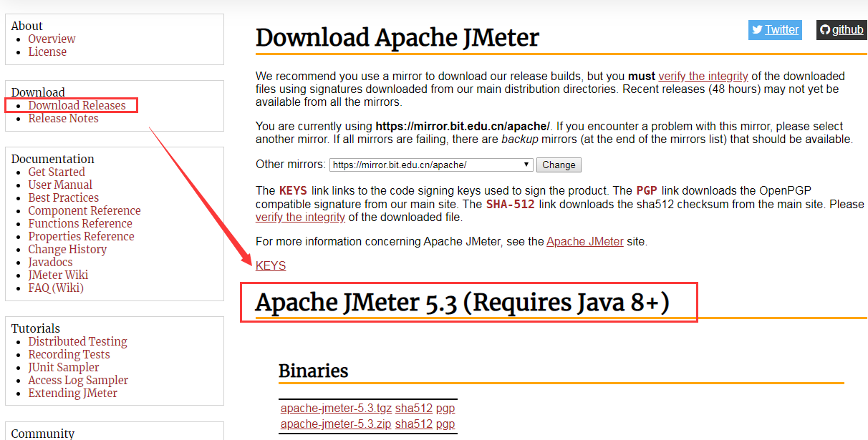Open the Extending JMeter tutorial
This screenshot has height=440, width=868.
72,393
